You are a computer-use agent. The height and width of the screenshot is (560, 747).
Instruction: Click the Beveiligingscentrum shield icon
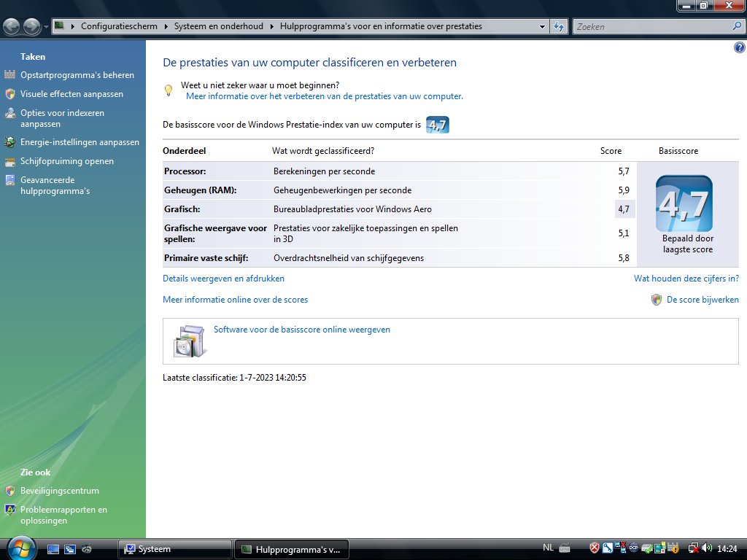click(10, 491)
